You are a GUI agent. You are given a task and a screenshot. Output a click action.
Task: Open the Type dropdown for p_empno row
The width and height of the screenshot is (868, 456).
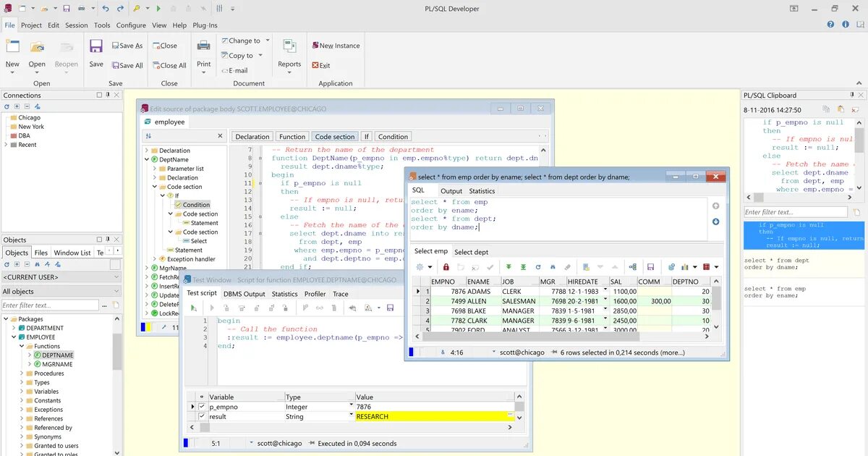point(352,407)
